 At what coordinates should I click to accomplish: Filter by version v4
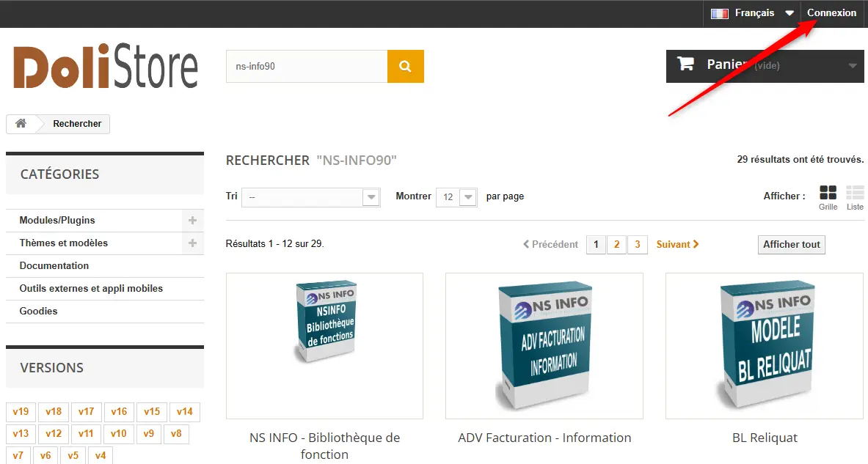[101, 455]
